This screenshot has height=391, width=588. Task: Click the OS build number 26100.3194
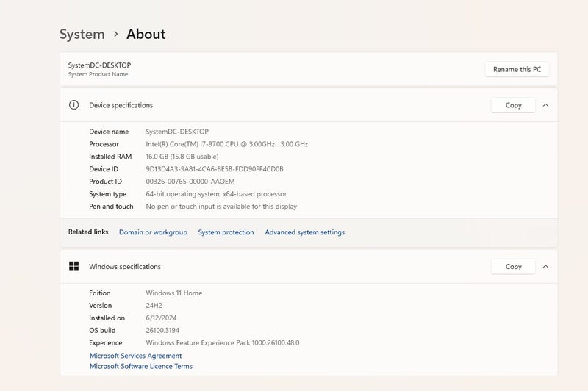pyautogui.click(x=162, y=330)
